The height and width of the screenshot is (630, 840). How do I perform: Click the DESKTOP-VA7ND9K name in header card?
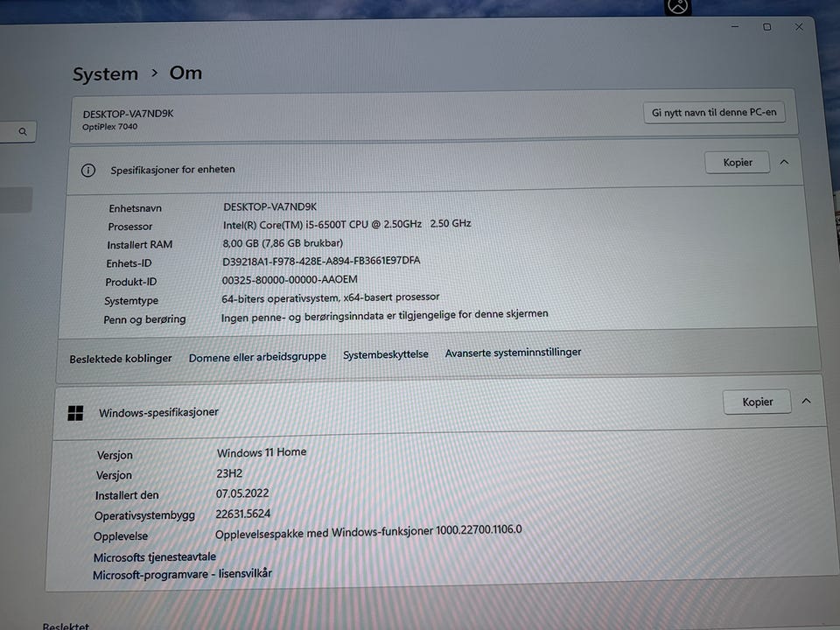(128, 114)
